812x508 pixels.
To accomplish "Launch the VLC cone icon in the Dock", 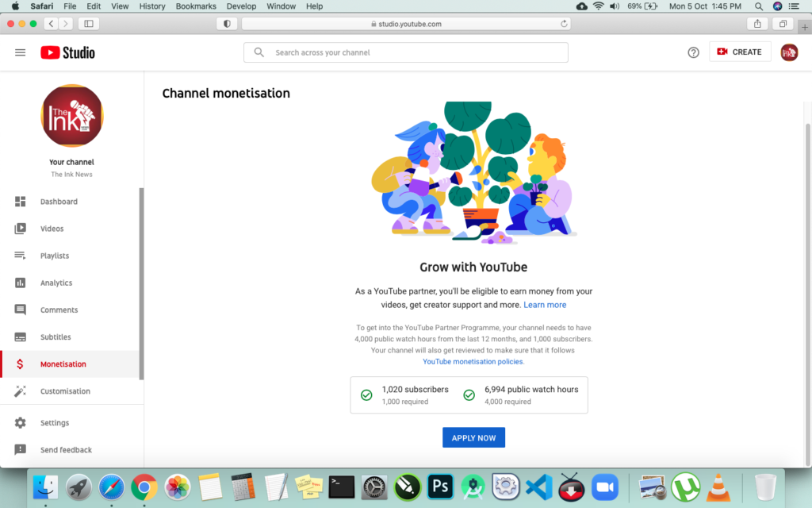I will (x=718, y=487).
